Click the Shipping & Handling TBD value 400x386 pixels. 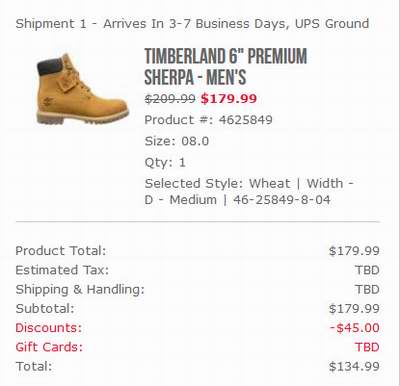(367, 289)
